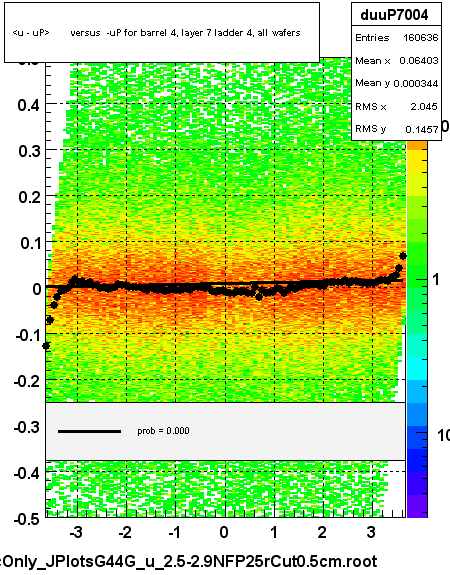Click the plot title text box

pos(162,32)
